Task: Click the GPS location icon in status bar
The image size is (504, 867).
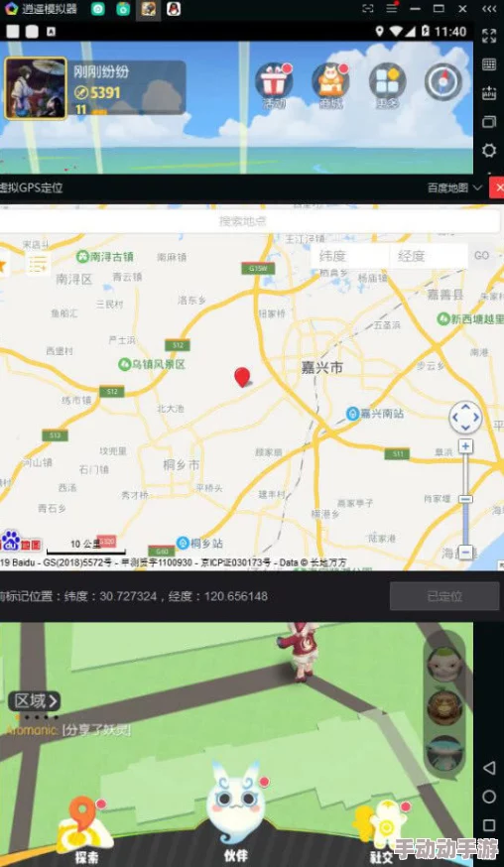Action: 380,32
